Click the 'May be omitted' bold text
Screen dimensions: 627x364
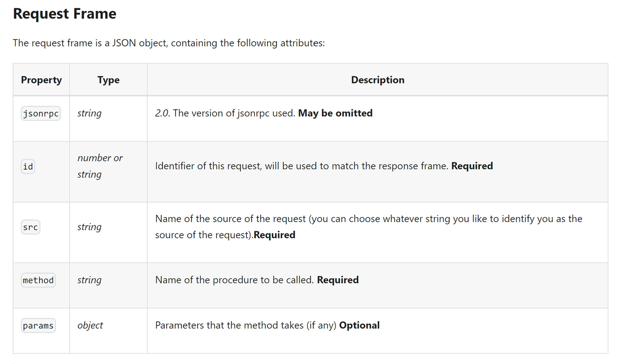335,113
